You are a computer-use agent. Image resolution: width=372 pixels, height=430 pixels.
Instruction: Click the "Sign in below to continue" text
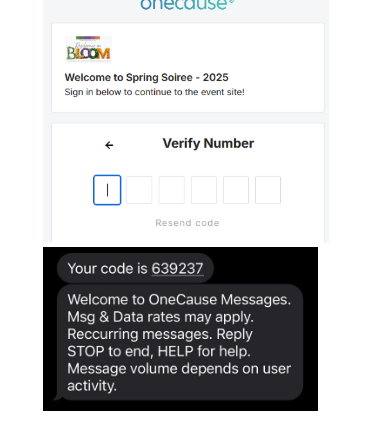pos(154,92)
